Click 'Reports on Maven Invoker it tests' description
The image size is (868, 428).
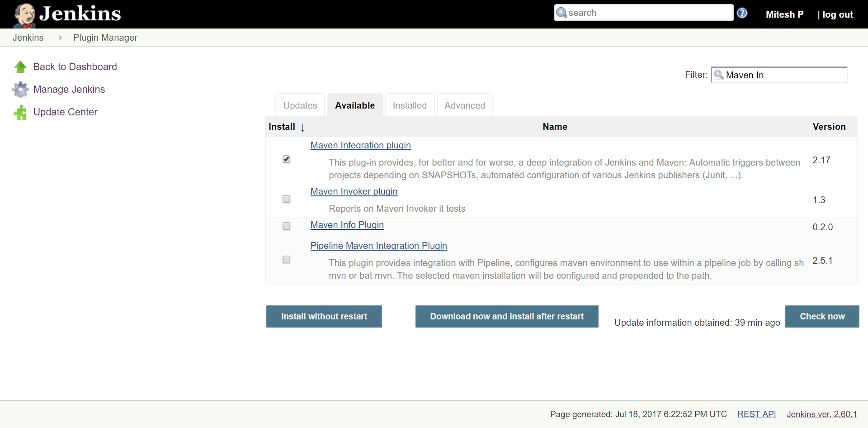click(x=397, y=209)
